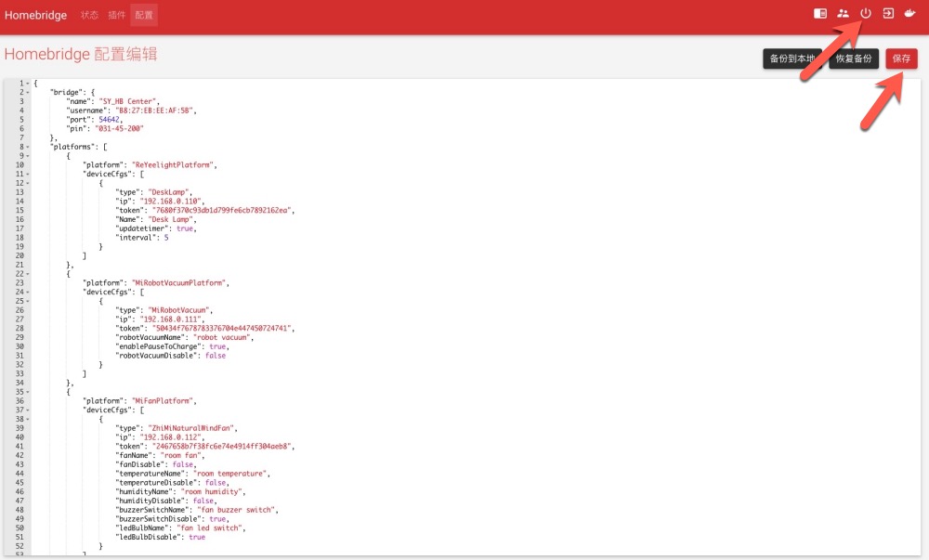Viewport: 929px width, 560px height.
Task: Click the 备份到本地 backup button
Action: click(792, 59)
